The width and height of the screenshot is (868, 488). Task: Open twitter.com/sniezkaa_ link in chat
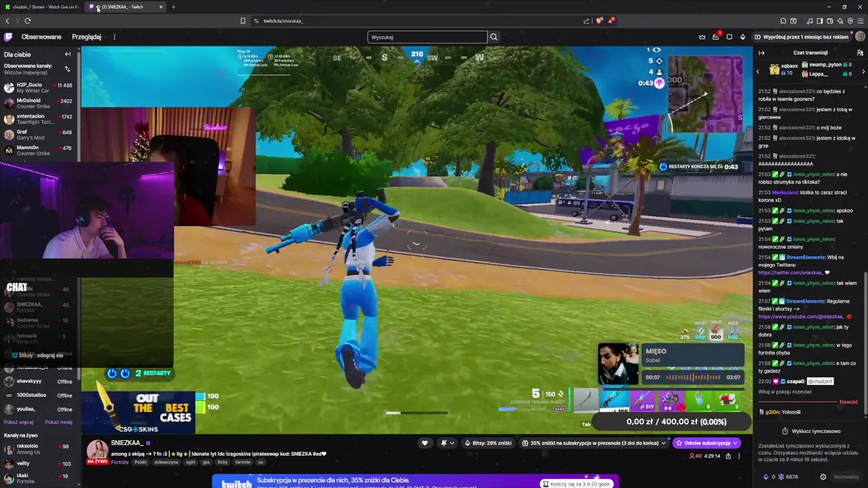click(x=790, y=272)
